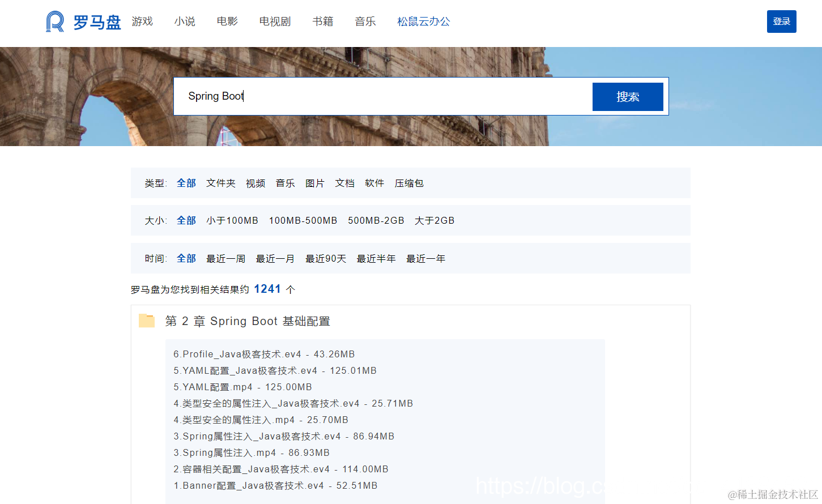Viewport: 822px width, 504px height.
Task: Click the 登录 button
Action: point(781,21)
